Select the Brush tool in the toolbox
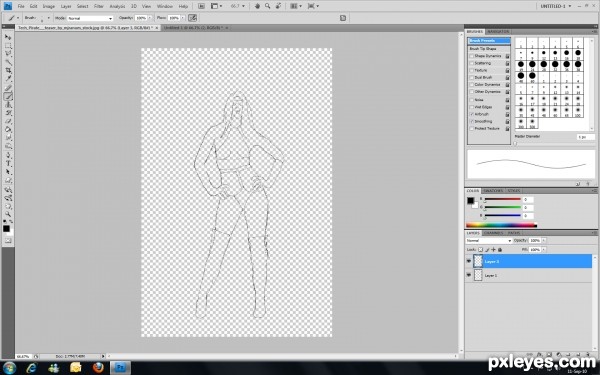The image size is (600, 375). (x=8, y=96)
